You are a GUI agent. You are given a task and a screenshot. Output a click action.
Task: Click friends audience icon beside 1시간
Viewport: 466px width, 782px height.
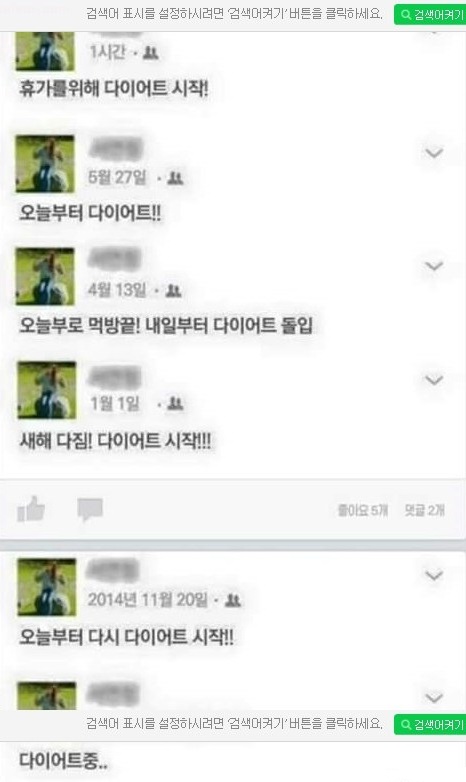(151, 53)
